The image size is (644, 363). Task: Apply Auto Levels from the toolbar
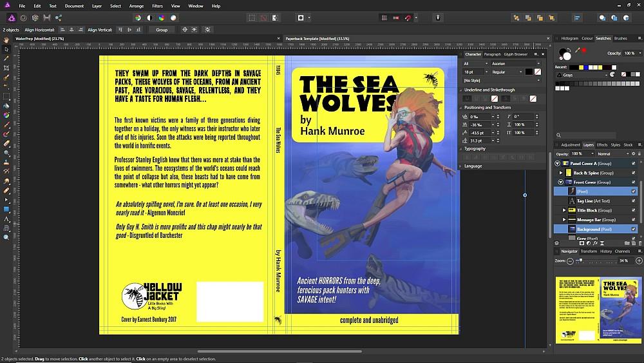tap(138, 17)
